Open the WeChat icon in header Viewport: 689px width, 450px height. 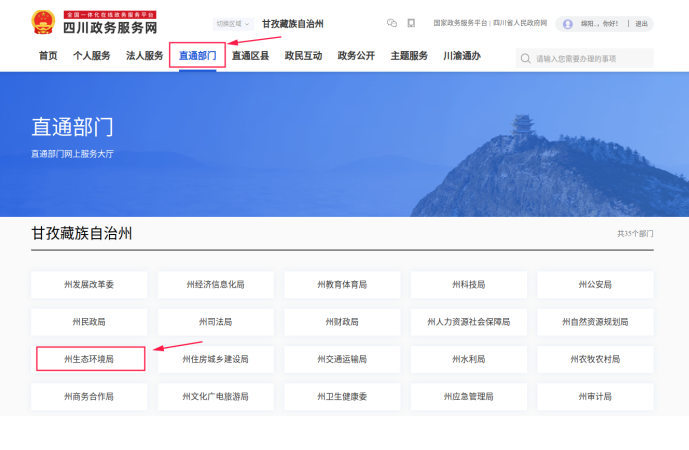(x=392, y=23)
